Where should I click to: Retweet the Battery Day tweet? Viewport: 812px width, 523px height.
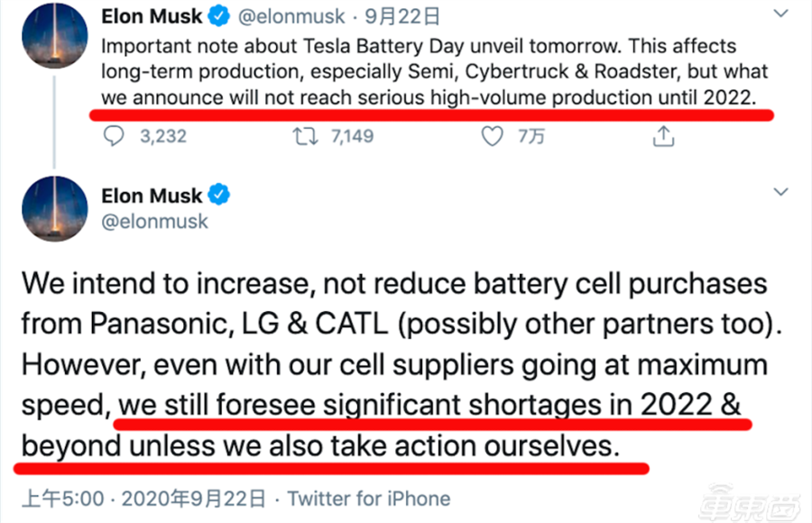coord(305,137)
